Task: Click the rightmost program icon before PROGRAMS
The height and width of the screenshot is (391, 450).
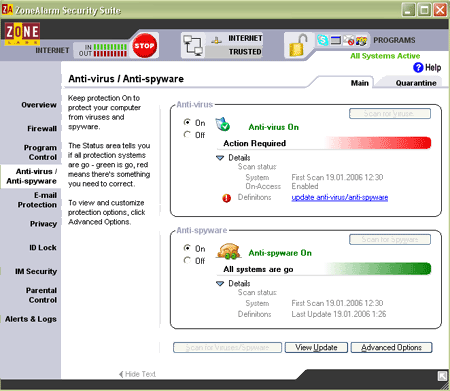Action: [361, 41]
